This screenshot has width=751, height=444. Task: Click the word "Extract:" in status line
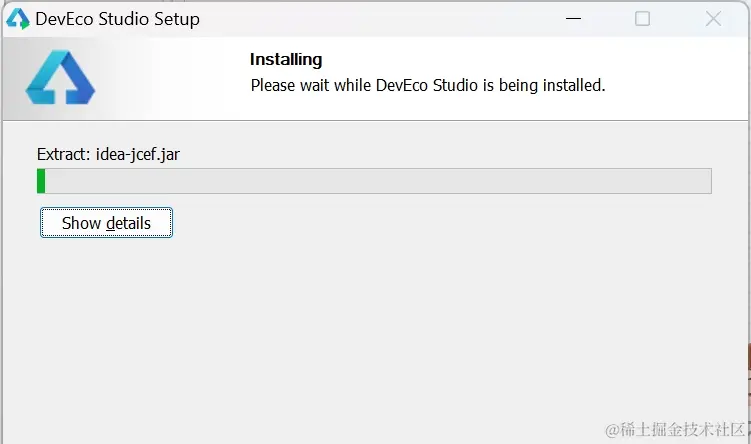[64, 154]
